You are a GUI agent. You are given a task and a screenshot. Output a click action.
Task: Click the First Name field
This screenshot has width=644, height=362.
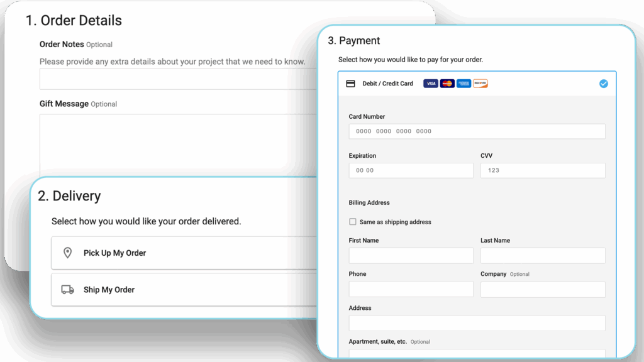[411, 255]
